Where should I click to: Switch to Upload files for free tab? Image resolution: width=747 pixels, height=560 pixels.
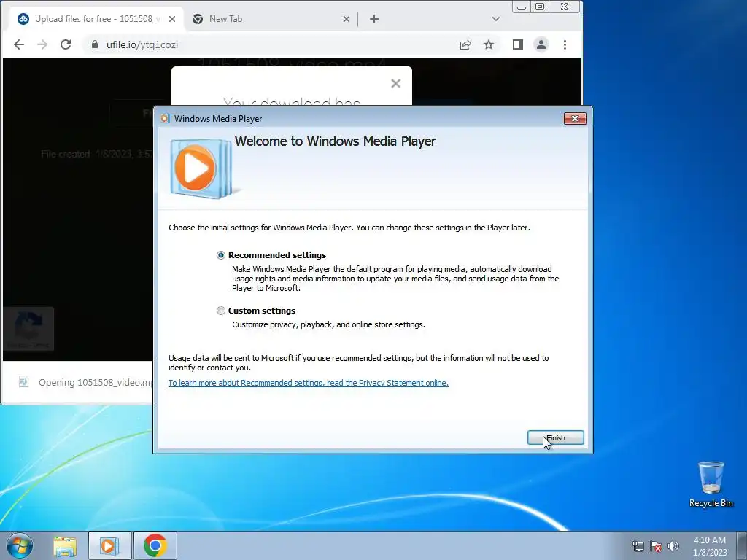pyautogui.click(x=97, y=19)
